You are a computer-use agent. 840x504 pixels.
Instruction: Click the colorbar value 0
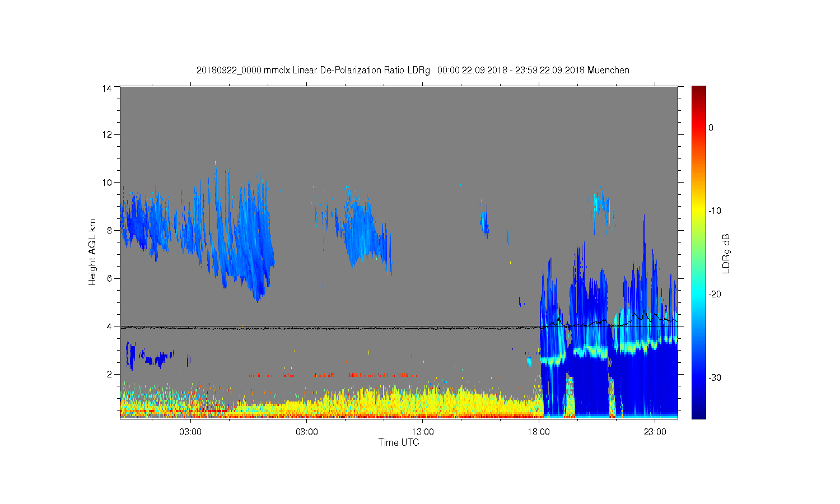pyautogui.click(x=711, y=128)
